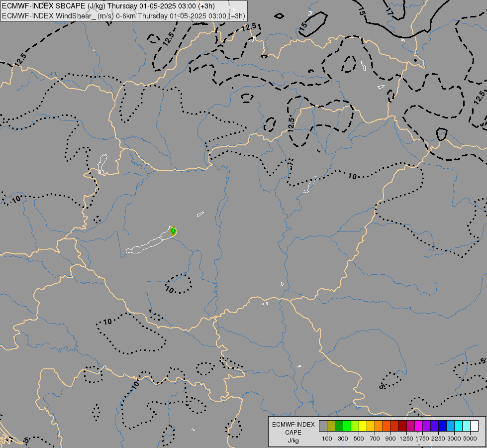487x448 pixels.
Task: Click the legend label 1750
Action: [x=422, y=439]
